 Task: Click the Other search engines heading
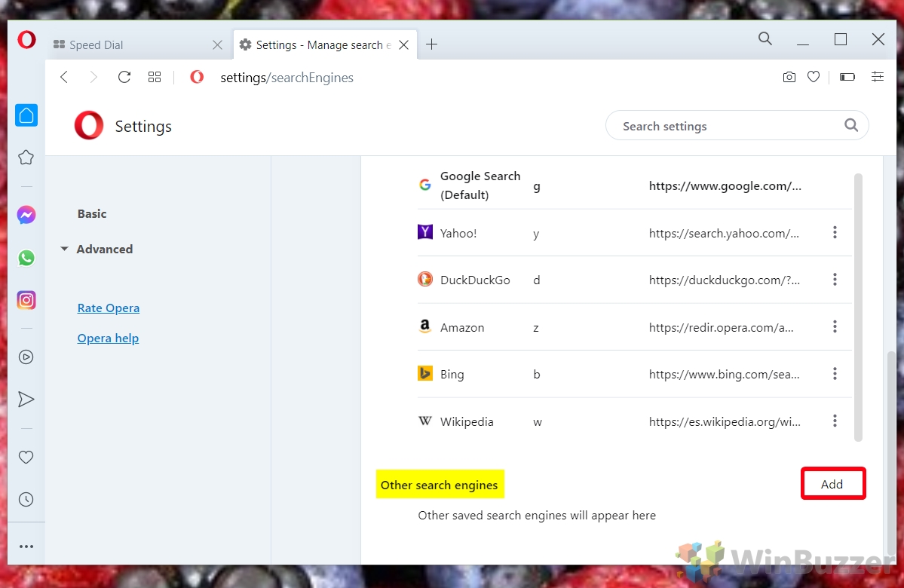pyautogui.click(x=440, y=485)
